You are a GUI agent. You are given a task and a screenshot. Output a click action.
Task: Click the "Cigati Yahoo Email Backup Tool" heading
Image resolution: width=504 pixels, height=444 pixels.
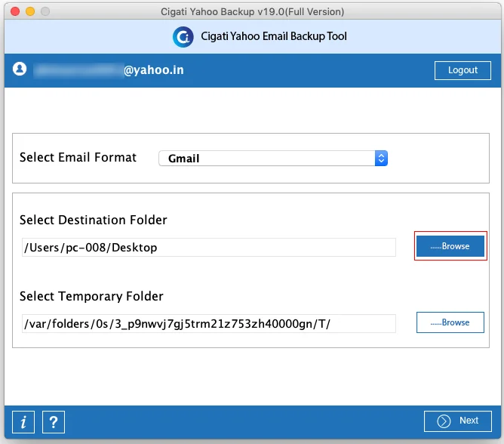274,36
